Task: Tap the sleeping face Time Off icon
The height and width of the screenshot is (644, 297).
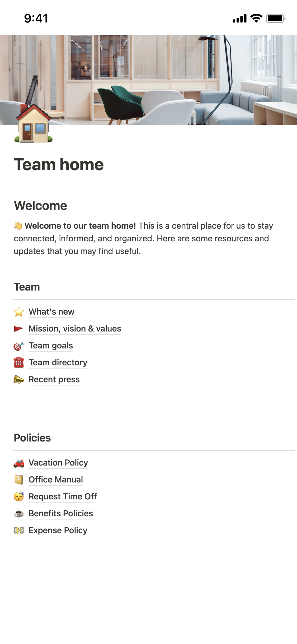Action: (x=19, y=497)
